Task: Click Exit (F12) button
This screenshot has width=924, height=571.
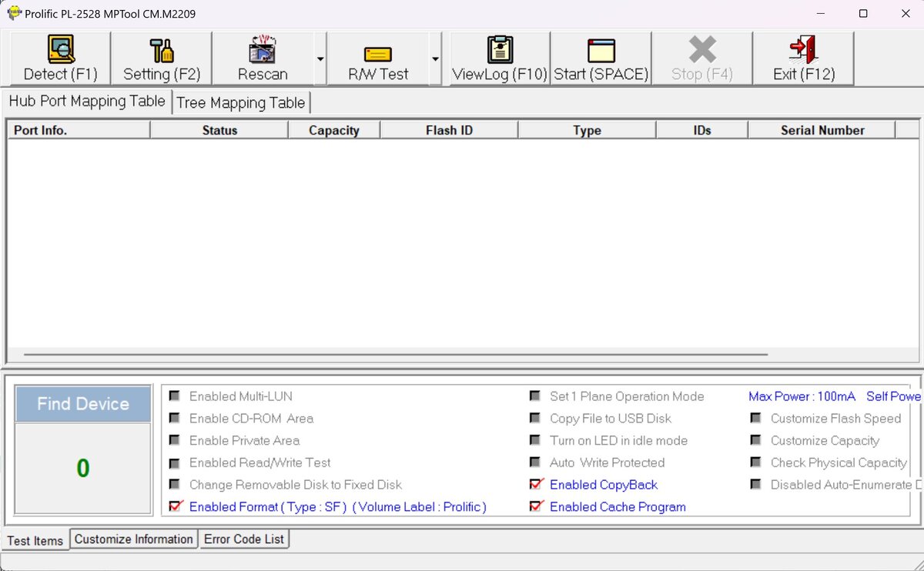Action: [x=803, y=58]
